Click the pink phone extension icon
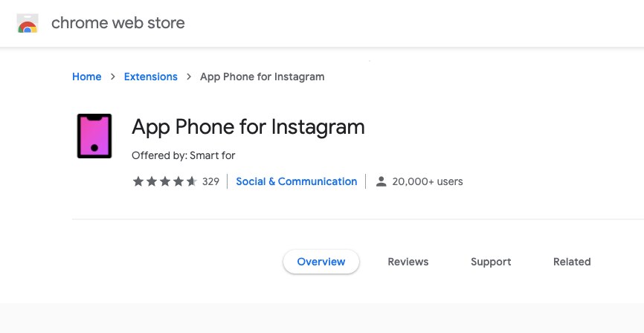The width and height of the screenshot is (644, 333). tap(94, 136)
